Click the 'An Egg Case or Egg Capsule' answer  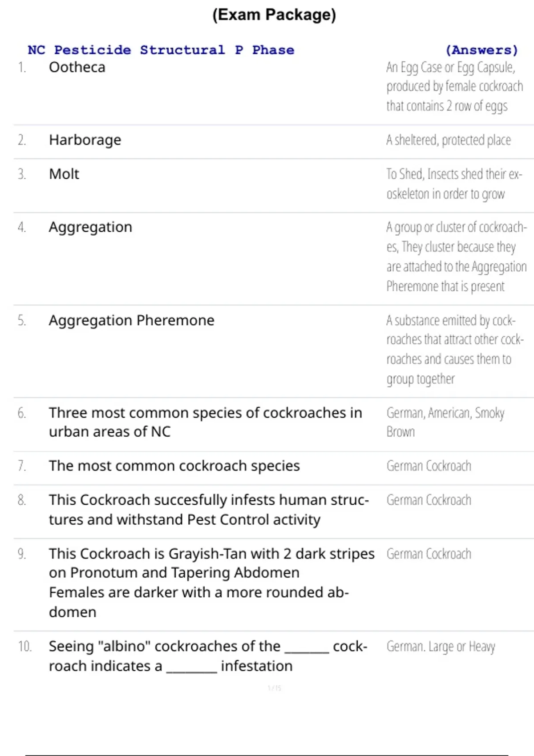pyautogui.click(x=454, y=87)
